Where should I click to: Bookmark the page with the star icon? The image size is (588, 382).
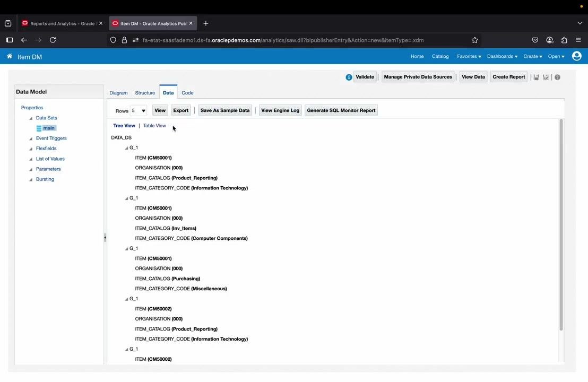pyautogui.click(x=475, y=40)
